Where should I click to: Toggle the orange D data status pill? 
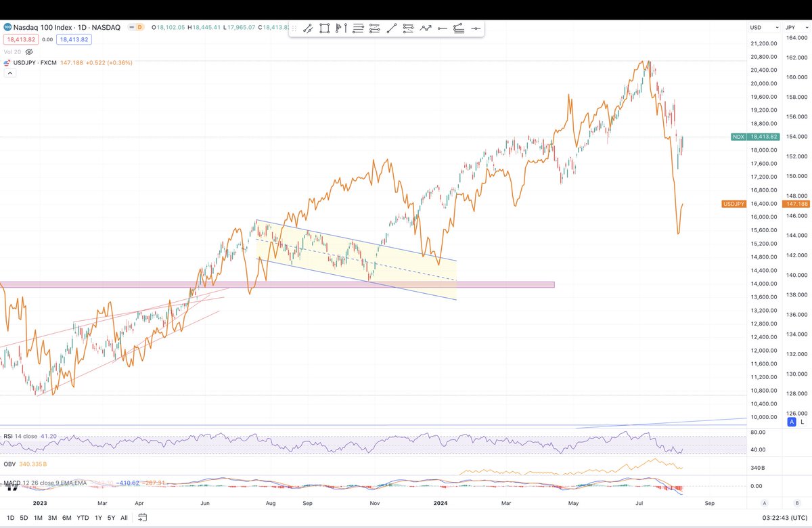[140, 27]
